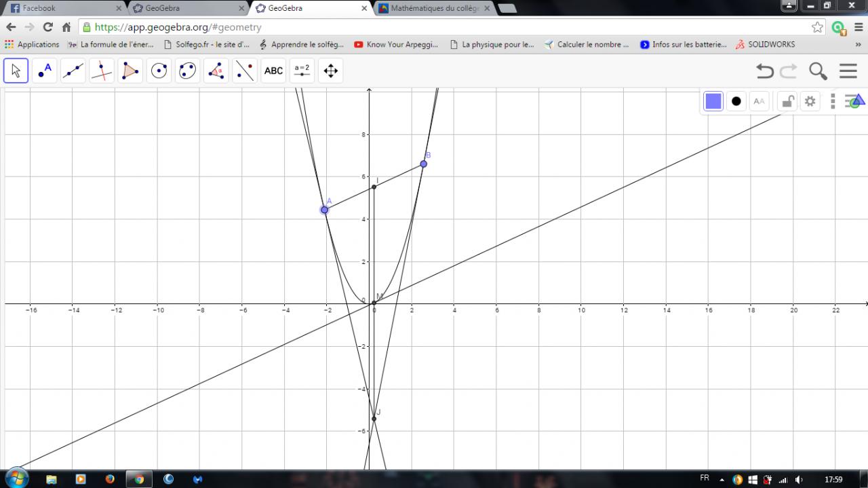The image size is (868, 488).
Task: Go back in browser history
Action: [x=11, y=27]
